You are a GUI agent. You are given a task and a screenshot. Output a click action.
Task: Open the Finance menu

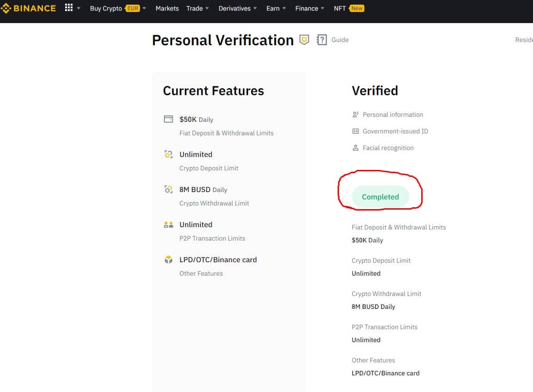click(307, 8)
